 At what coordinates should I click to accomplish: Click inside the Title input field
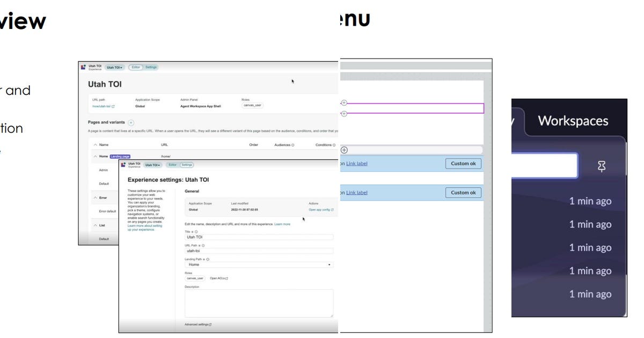tap(258, 237)
